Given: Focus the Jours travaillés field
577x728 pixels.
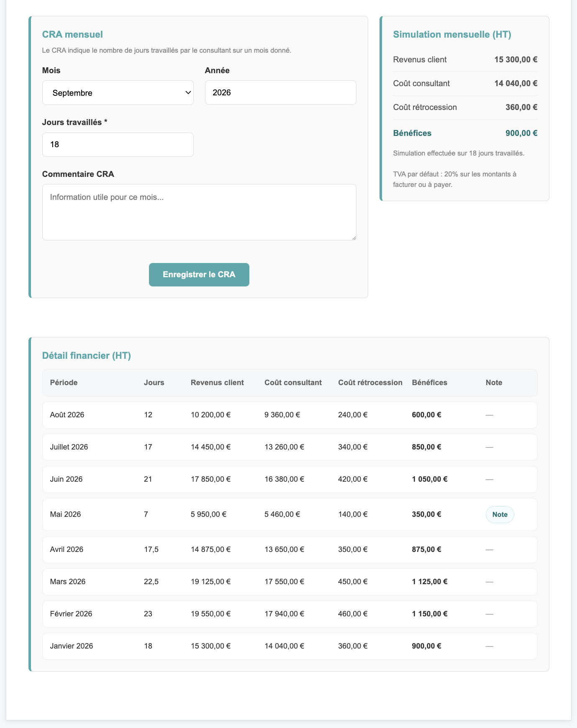Looking at the screenshot, I should (118, 145).
